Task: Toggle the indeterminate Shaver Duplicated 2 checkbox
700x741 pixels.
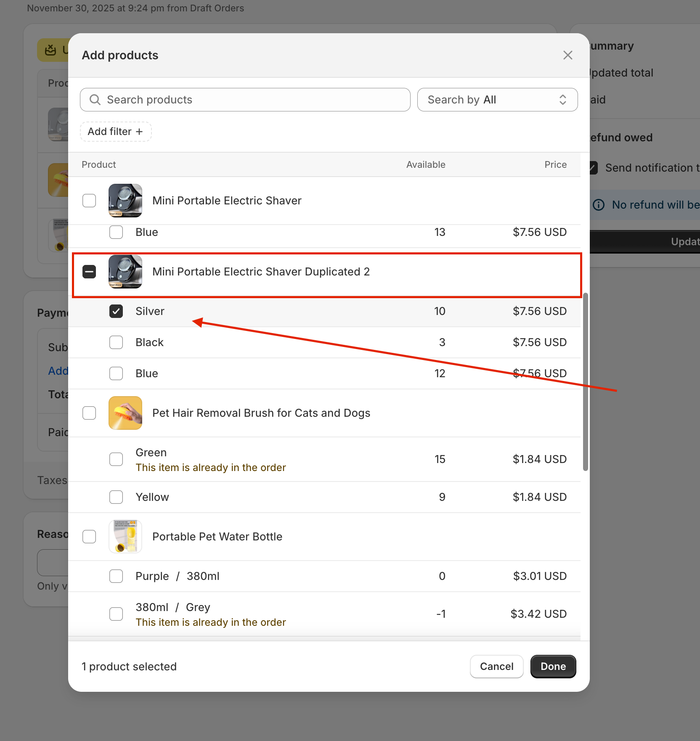Action: pyautogui.click(x=89, y=272)
